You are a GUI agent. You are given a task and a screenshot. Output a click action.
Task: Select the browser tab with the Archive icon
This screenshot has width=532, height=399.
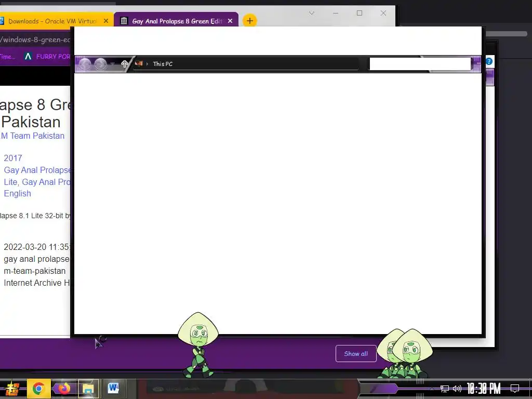click(x=177, y=21)
